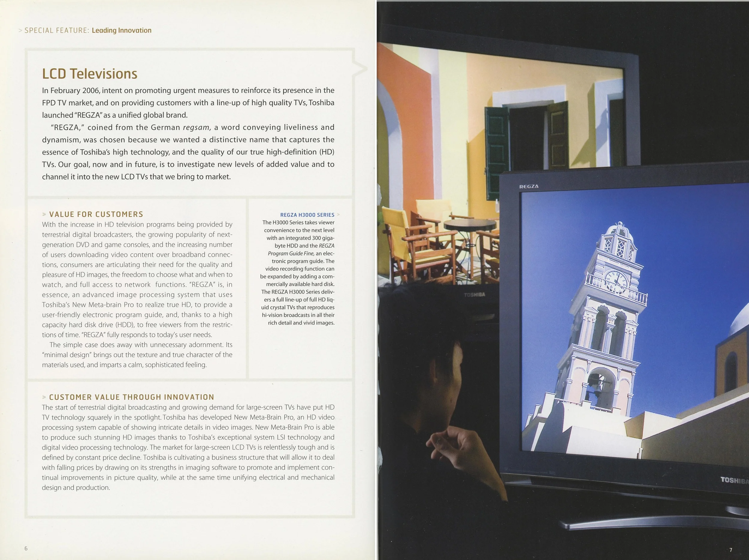The width and height of the screenshot is (749, 560).
Task: Click the TOSHIBA logo on the rear TV
Action: pos(474,295)
